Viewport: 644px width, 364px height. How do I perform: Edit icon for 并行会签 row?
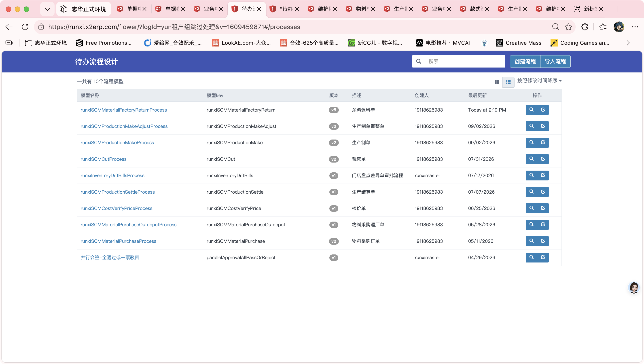click(543, 257)
